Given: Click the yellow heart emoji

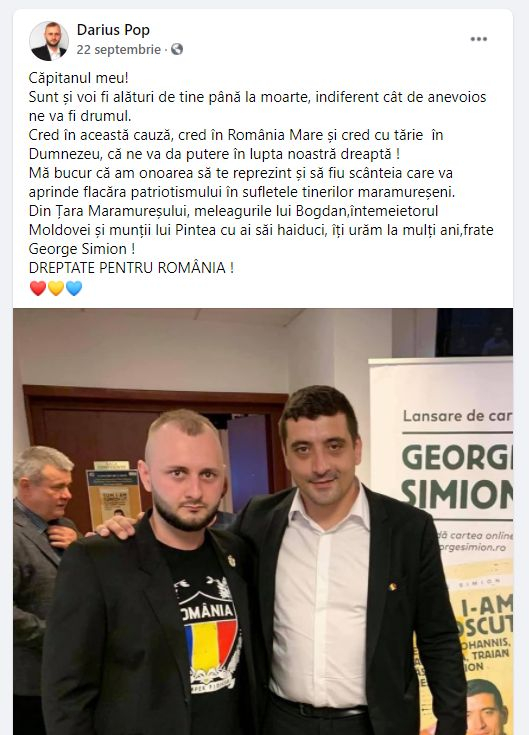Looking at the screenshot, I should 56,288.
